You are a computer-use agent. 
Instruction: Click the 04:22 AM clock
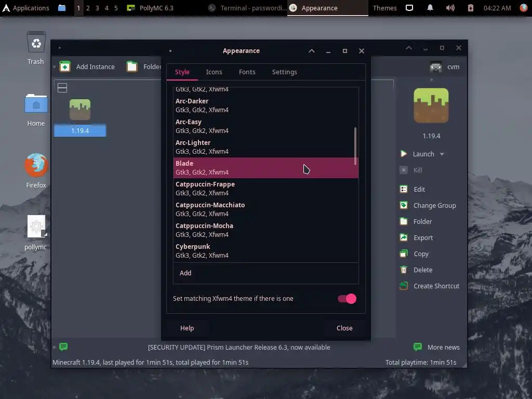(497, 8)
